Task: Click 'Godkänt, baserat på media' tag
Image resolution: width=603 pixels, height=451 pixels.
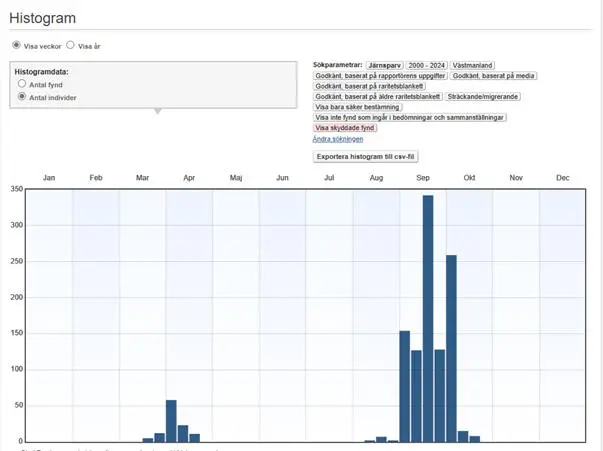Action: (x=493, y=76)
